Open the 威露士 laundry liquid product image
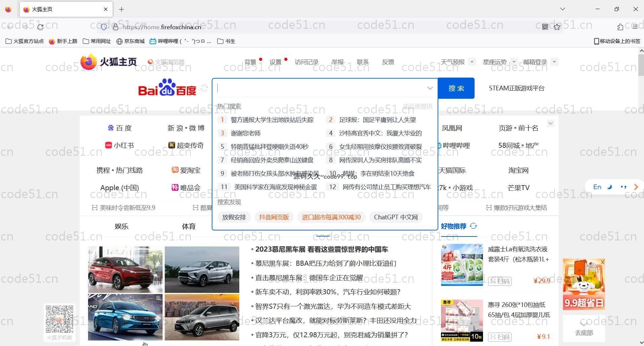The height and width of the screenshot is (346, 644). 462,265
